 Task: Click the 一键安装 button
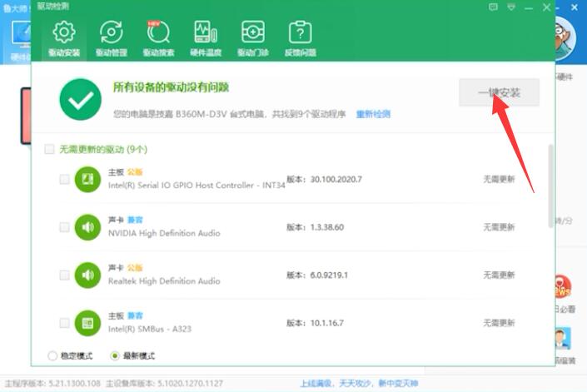[499, 92]
